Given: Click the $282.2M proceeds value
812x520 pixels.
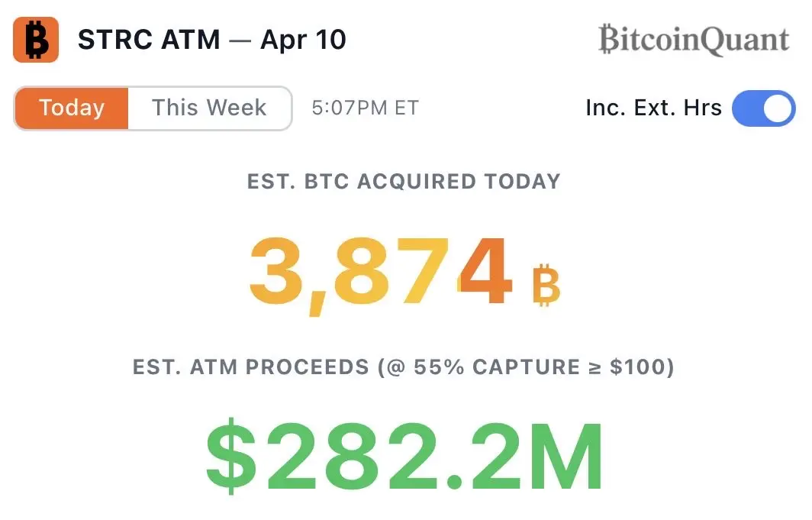Looking at the screenshot, I should point(404,457).
